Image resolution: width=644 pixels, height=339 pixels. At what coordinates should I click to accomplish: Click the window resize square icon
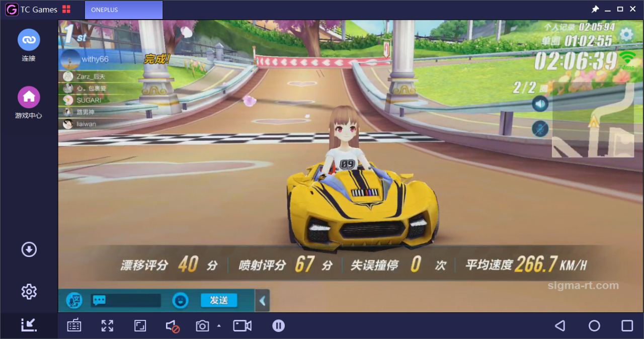[x=140, y=325]
